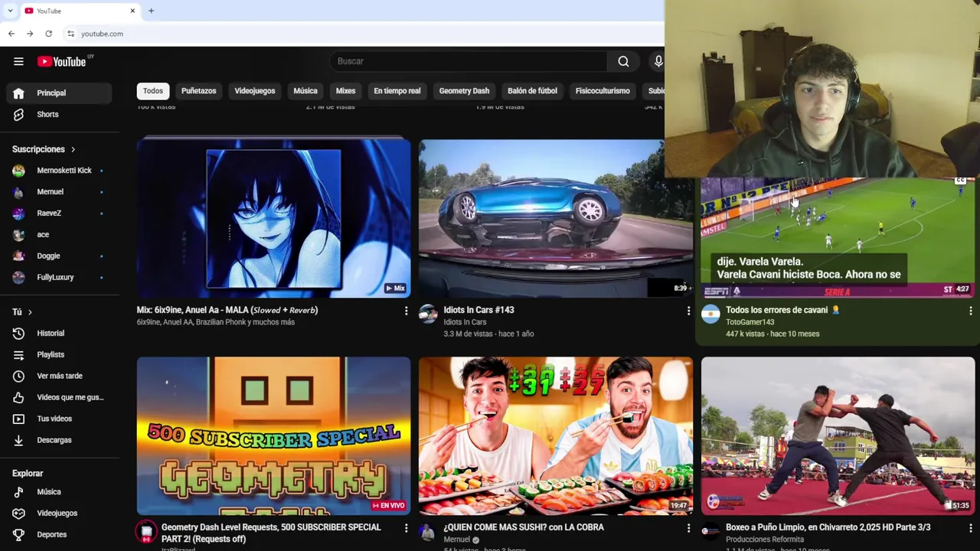
Task: Open options menu for cavani video
Action: click(970, 311)
